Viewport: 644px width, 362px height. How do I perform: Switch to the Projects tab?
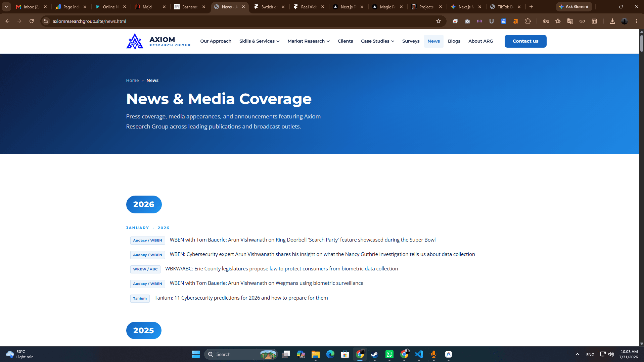click(427, 7)
